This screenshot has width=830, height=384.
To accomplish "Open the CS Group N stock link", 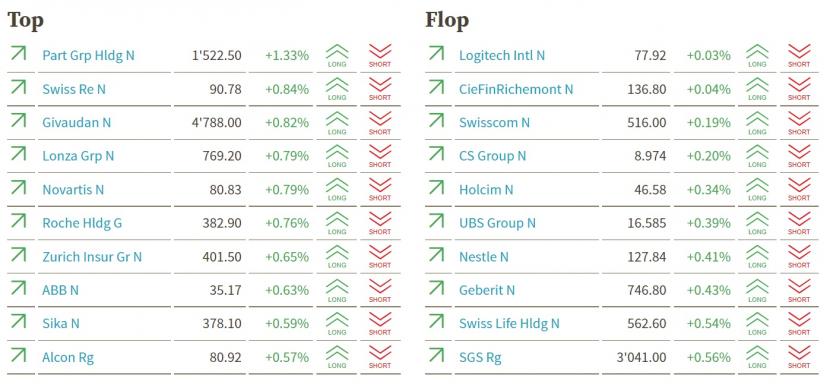I will click(493, 156).
